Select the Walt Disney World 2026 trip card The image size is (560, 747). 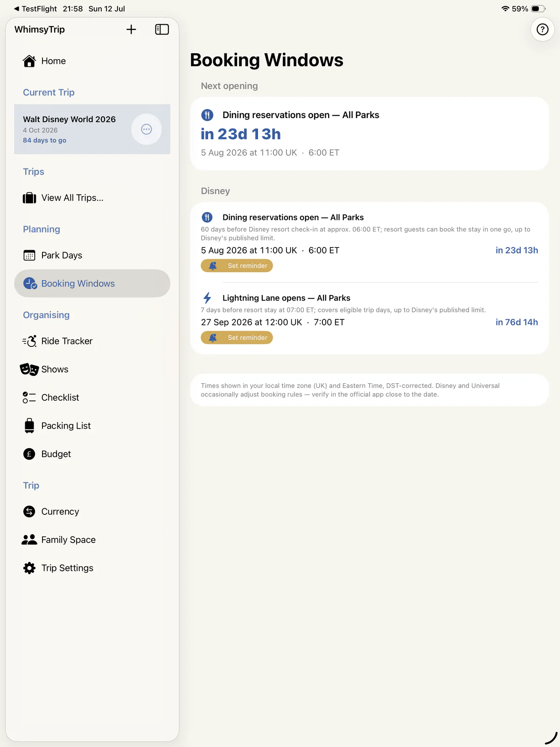click(x=92, y=129)
